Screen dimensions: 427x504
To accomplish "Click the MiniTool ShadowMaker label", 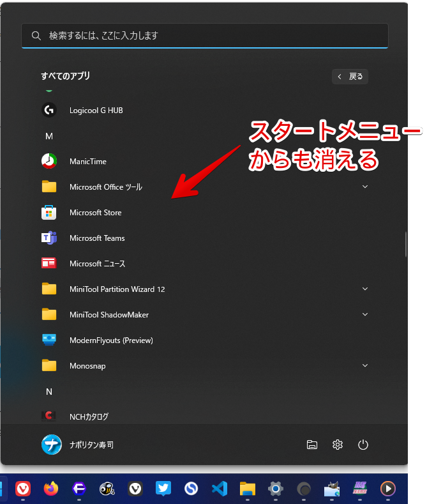I will pyautogui.click(x=109, y=314).
